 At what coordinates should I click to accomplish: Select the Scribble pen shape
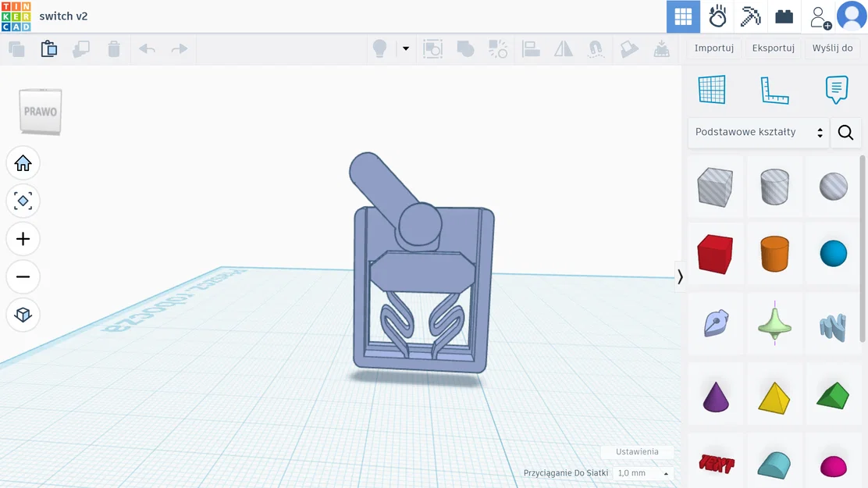(716, 323)
